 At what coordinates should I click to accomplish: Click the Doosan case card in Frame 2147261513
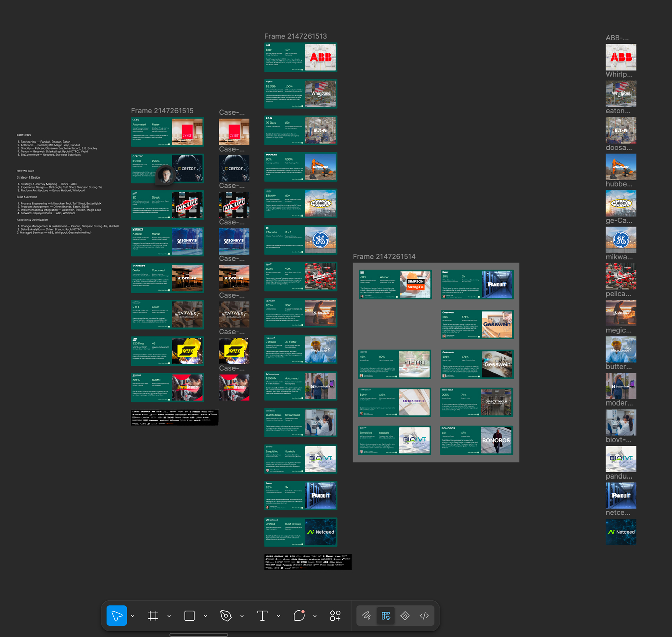300,167
